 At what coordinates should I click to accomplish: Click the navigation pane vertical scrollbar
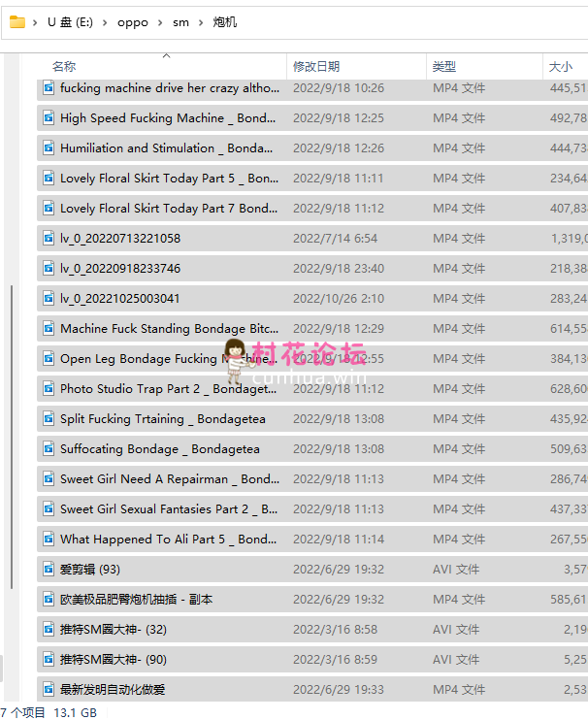pos(11,437)
